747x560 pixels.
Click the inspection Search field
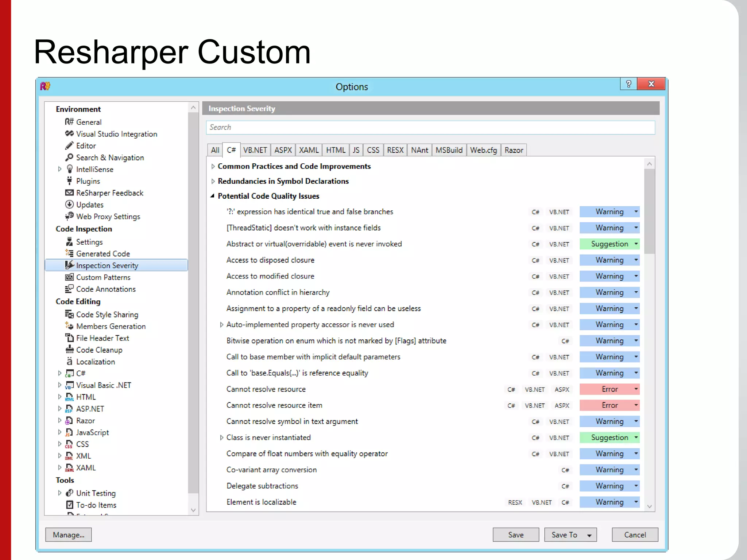tap(430, 127)
